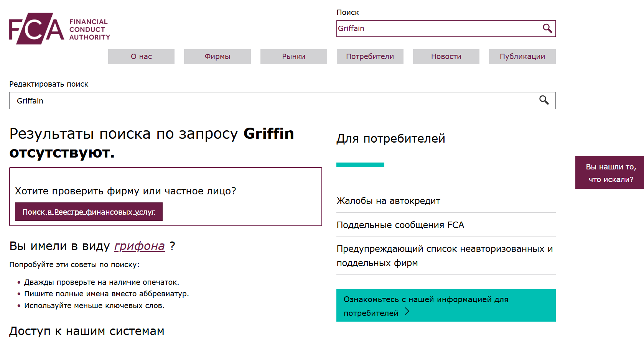Viewport: 644px width, 345px height.
Task: Click the tip 'Используйте меньше ключевых слов.'
Action: click(x=94, y=306)
